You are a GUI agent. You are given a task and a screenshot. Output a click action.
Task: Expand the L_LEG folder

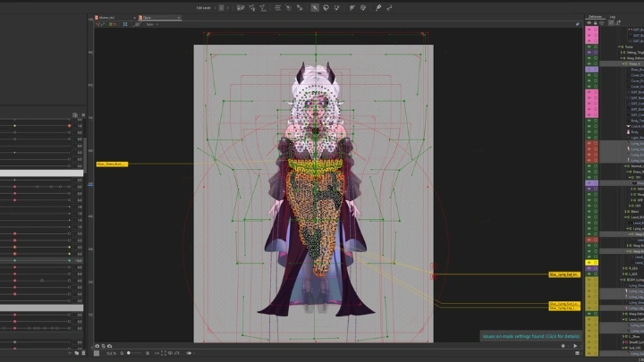point(623,274)
